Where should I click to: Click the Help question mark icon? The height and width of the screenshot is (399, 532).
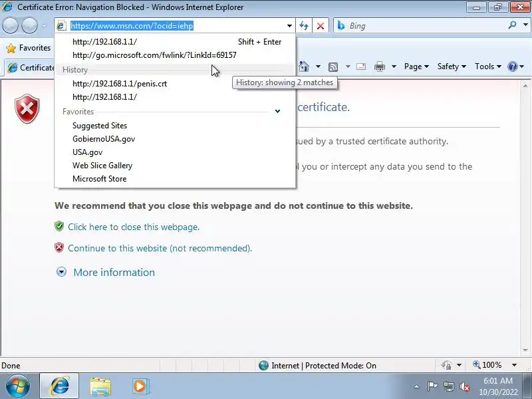point(512,66)
